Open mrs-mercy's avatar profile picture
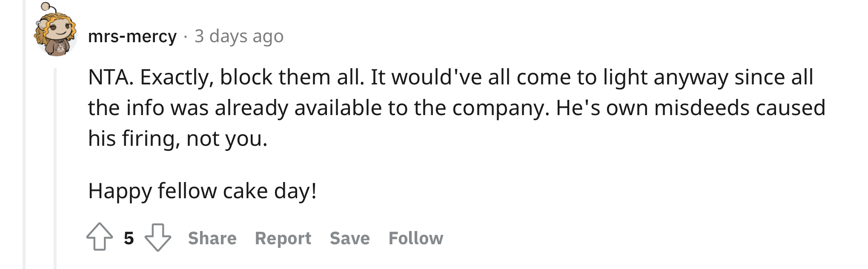868x269 pixels. pyautogui.click(x=55, y=30)
